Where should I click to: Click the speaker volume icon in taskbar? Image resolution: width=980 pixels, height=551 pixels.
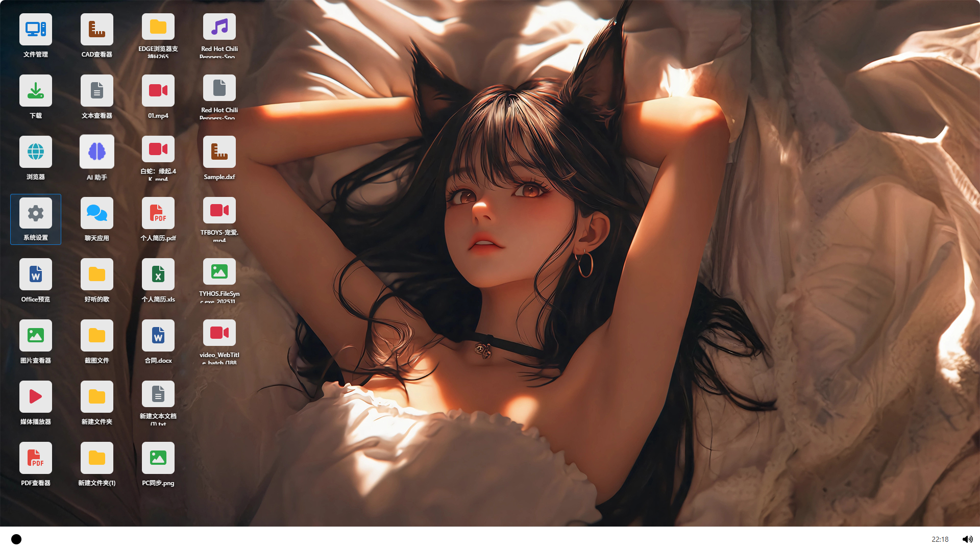(967, 539)
